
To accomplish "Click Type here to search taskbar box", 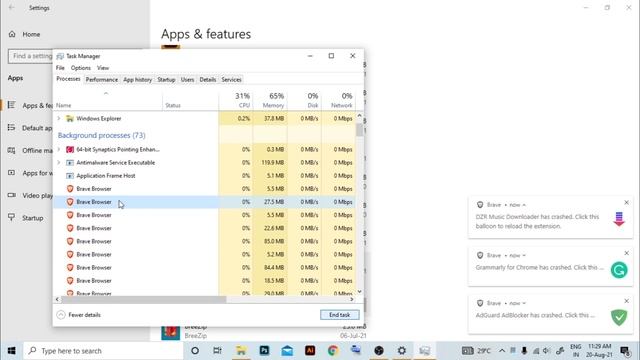I will (103, 351).
